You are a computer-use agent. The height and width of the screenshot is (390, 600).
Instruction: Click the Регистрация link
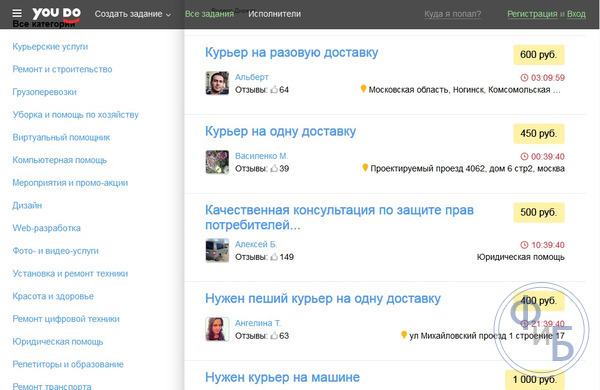tap(532, 14)
